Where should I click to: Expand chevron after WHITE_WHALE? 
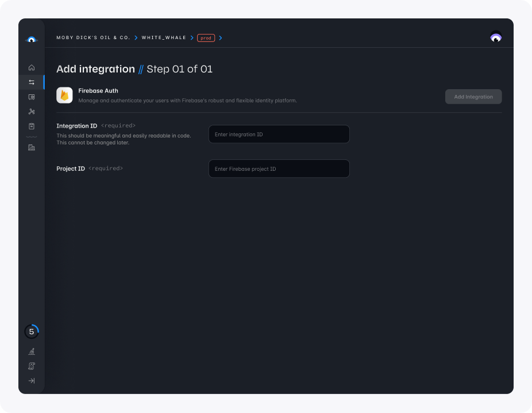192,38
